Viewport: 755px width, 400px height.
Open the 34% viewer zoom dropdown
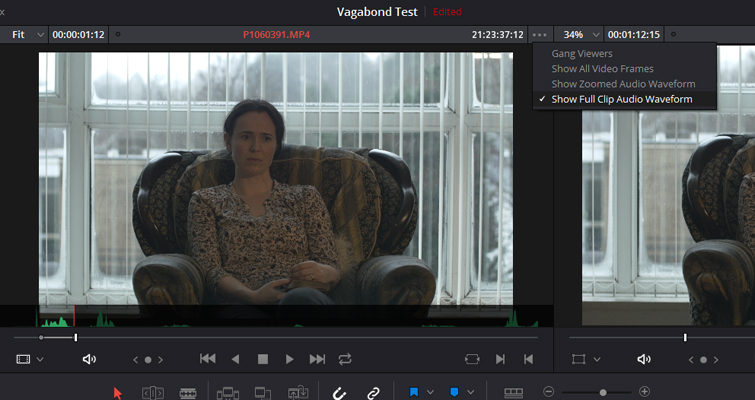tap(581, 34)
